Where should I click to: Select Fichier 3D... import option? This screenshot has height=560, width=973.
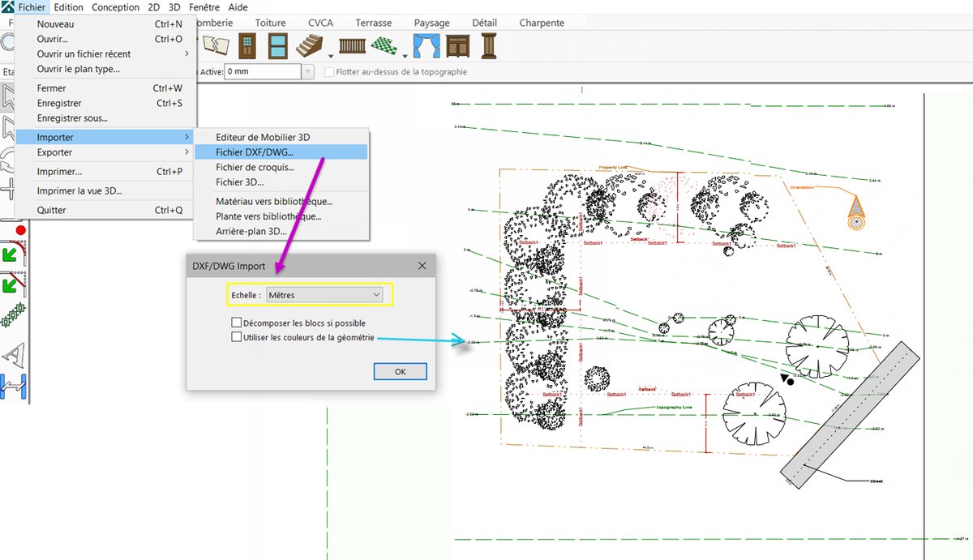pyautogui.click(x=281, y=182)
